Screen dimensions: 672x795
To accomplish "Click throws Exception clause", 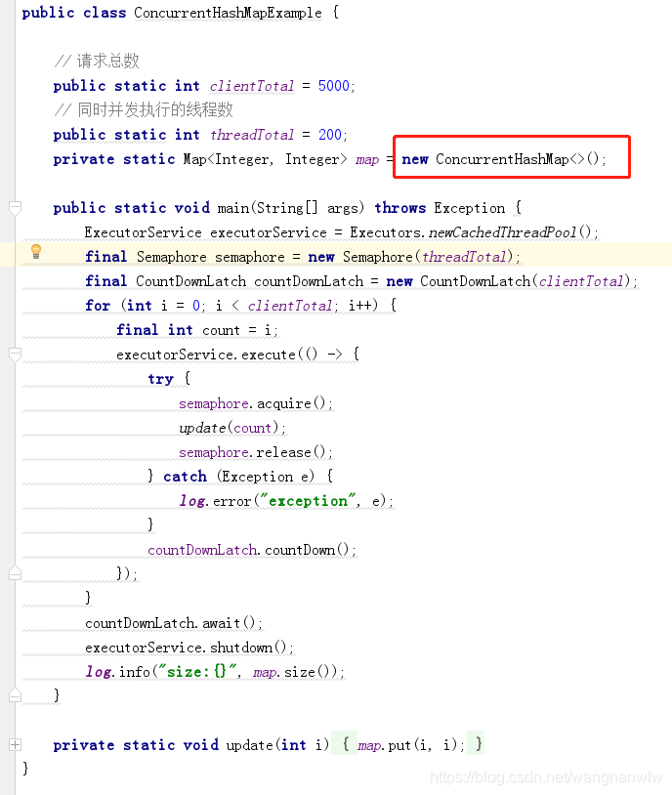I will [x=440, y=208].
